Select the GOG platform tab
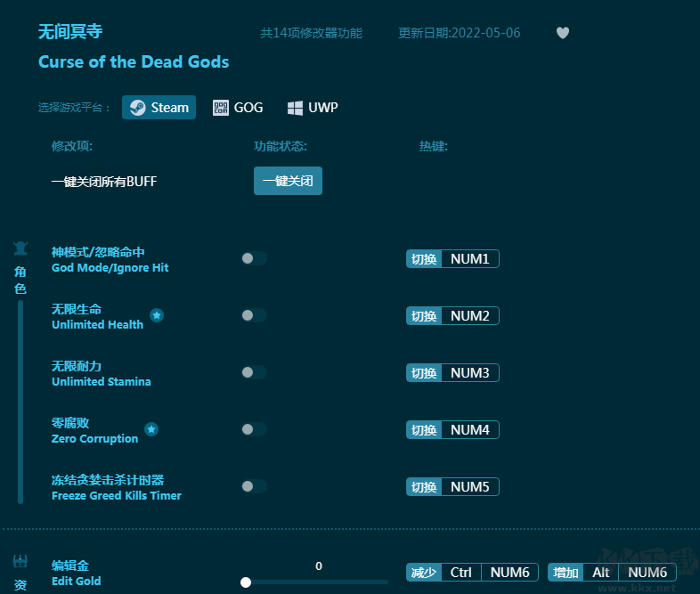The width and height of the screenshot is (700, 594). click(x=238, y=108)
